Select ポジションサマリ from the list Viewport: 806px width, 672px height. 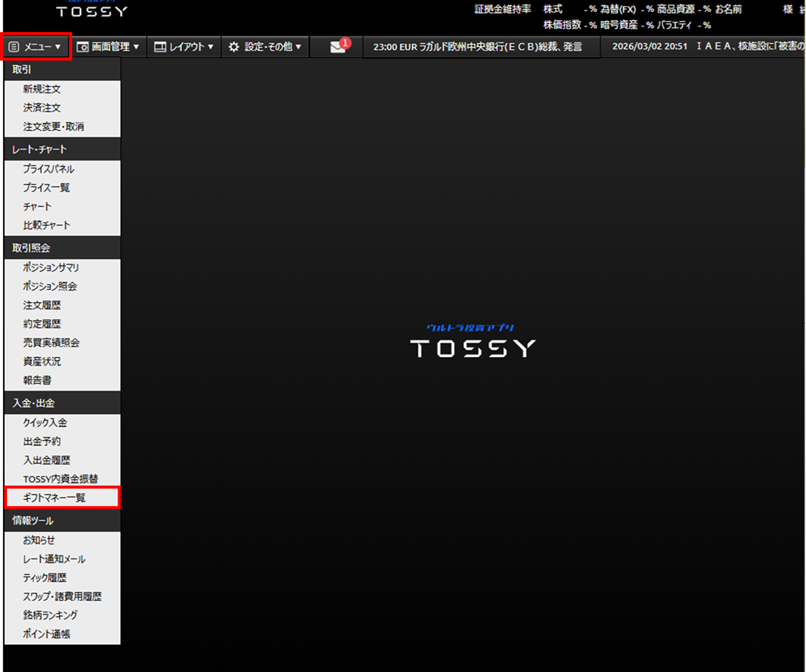coord(51,268)
